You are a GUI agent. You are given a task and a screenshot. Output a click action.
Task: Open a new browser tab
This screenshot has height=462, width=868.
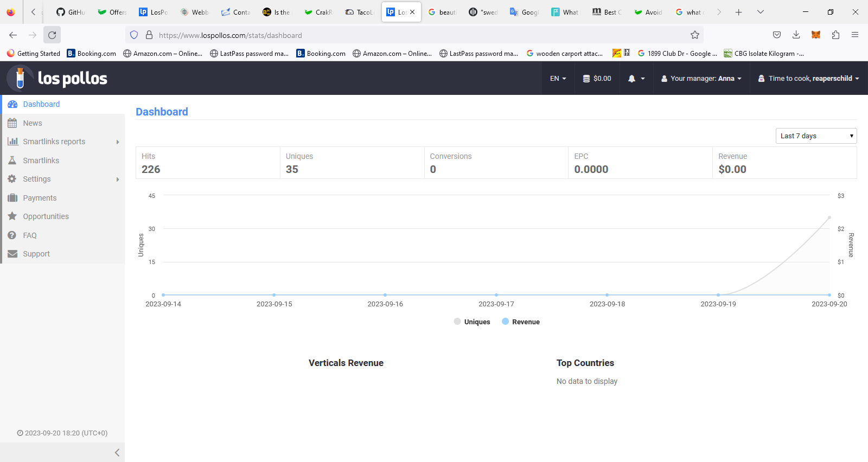click(739, 12)
